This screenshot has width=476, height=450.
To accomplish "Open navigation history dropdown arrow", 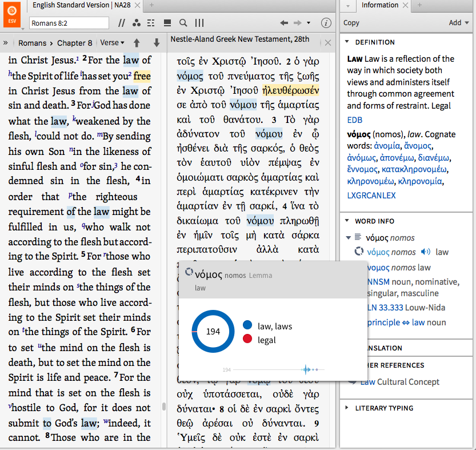I will coord(309,23).
